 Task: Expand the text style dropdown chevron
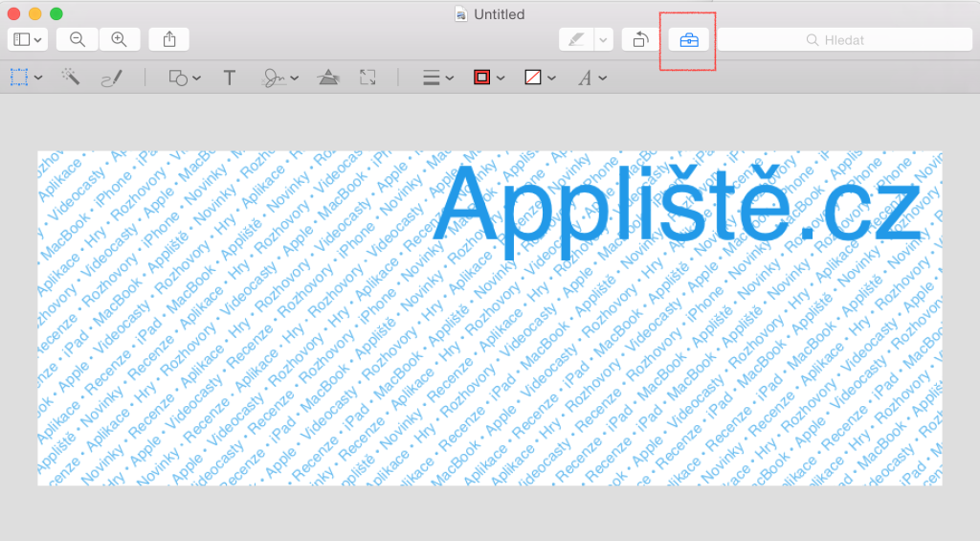(x=603, y=79)
